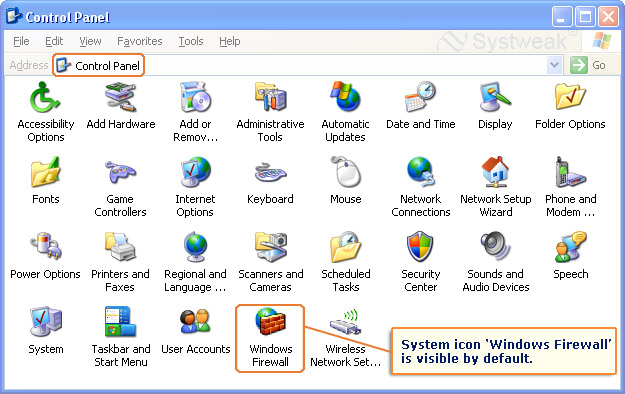This screenshot has height=394, width=625.
Task: Launch Automatic Updates settings
Action: [x=345, y=97]
